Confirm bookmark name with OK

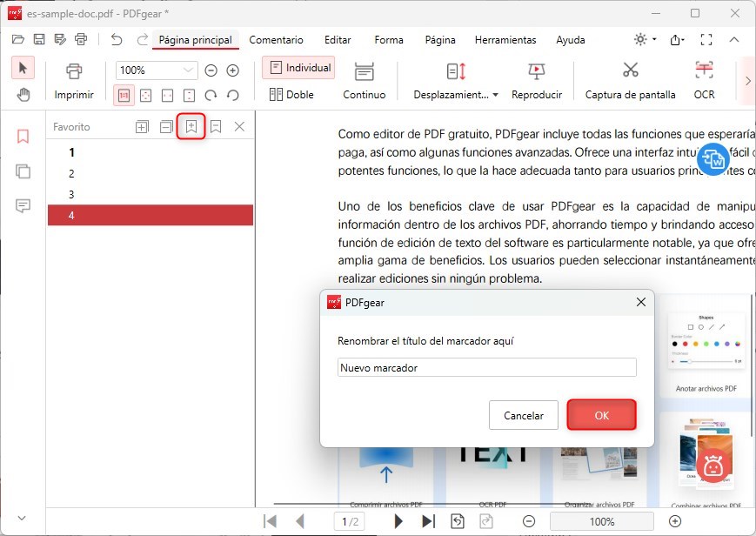pyautogui.click(x=602, y=415)
